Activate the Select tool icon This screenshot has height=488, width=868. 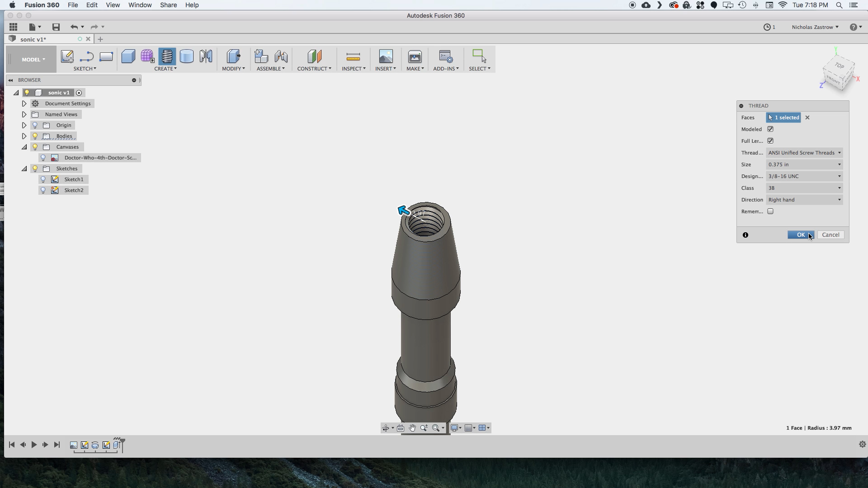point(479,56)
